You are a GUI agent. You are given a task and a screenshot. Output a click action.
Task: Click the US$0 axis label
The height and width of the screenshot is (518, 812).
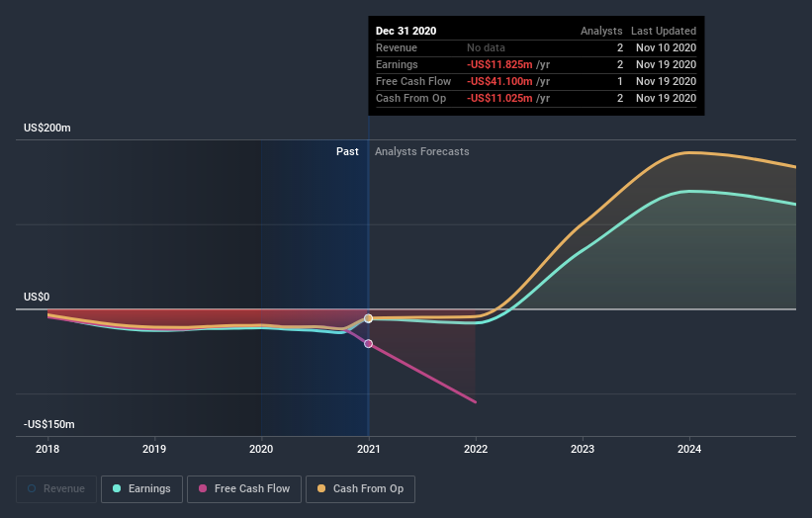(37, 297)
